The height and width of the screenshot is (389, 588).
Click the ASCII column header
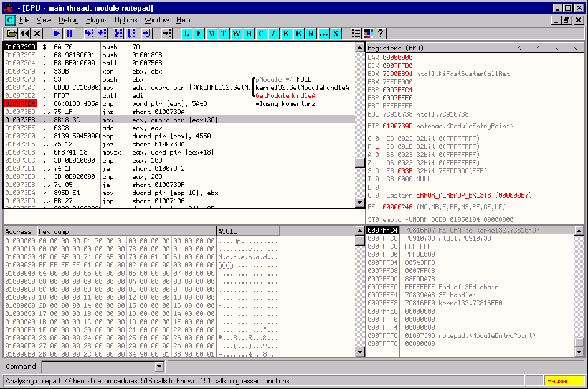coord(249,231)
